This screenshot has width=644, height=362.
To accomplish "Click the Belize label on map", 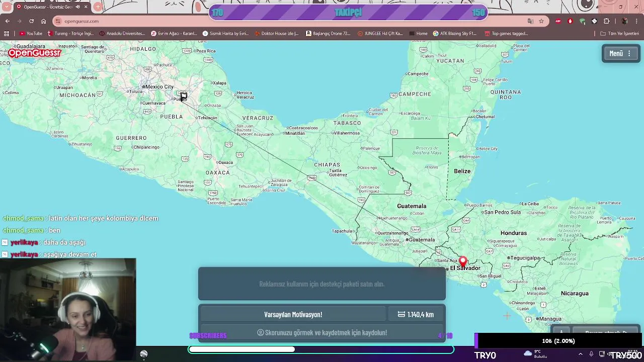I will 462,171.
